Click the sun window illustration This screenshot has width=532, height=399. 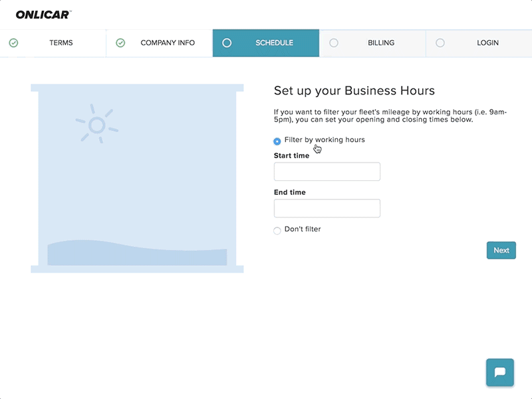pos(137,178)
